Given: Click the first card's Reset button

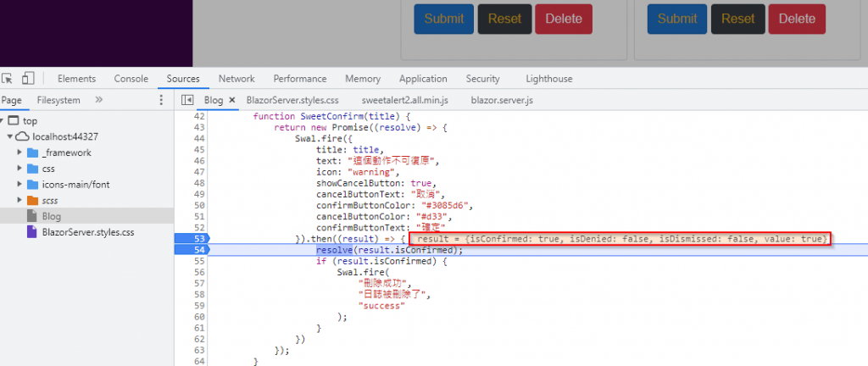Looking at the screenshot, I should [x=505, y=19].
